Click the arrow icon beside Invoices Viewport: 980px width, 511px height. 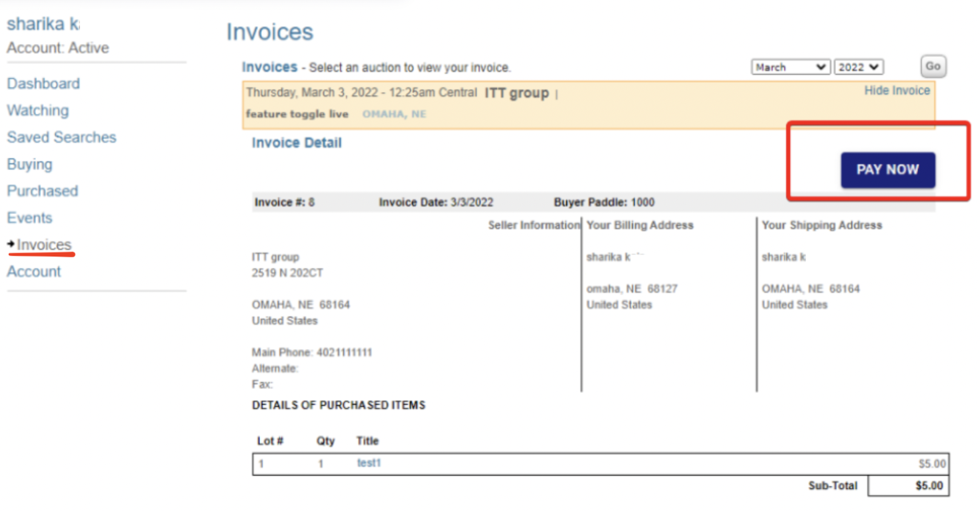click(11, 245)
